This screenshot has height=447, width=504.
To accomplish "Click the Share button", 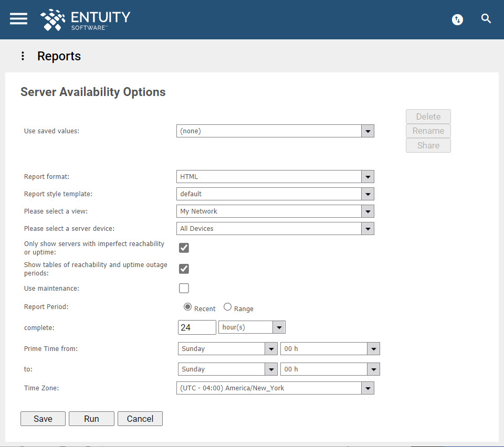I will pyautogui.click(x=428, y=145).
